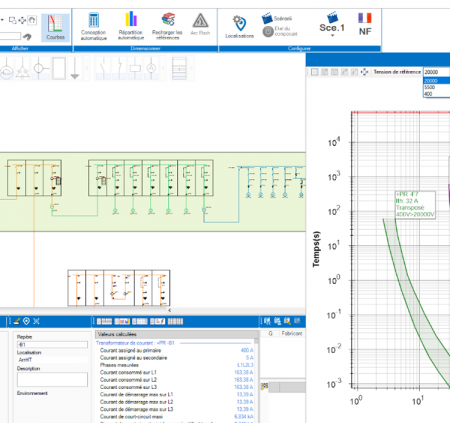The height and width of the screenshot is (423, 450).
Task: Click the Q column header
Action: click(x=270, y=333)
